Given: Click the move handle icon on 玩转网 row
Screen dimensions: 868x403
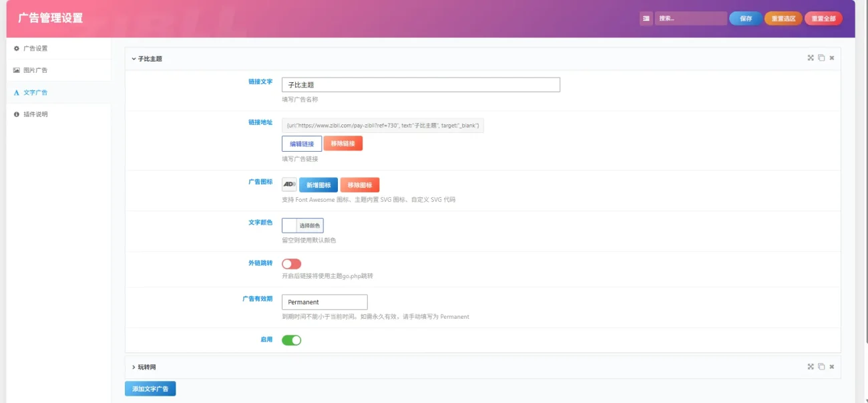Looking at the screenshot, I should pos(811,366).
